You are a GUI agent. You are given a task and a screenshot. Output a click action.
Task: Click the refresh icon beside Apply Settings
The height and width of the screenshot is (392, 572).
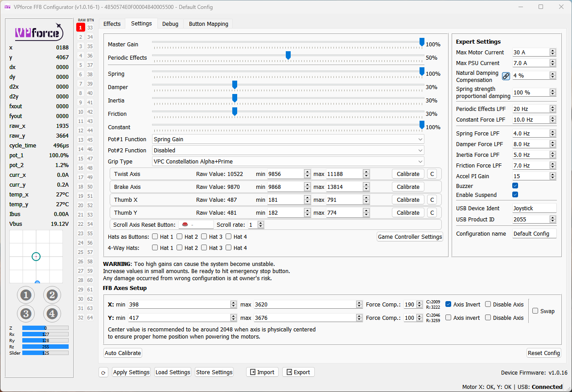click(x=103, y=372)
